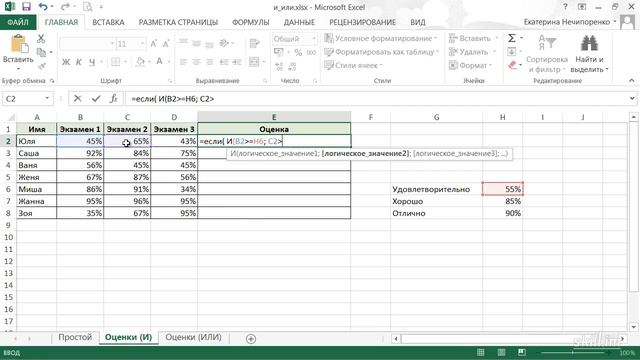
Task: Click the percent style icon
Action: tap(298, 52)
